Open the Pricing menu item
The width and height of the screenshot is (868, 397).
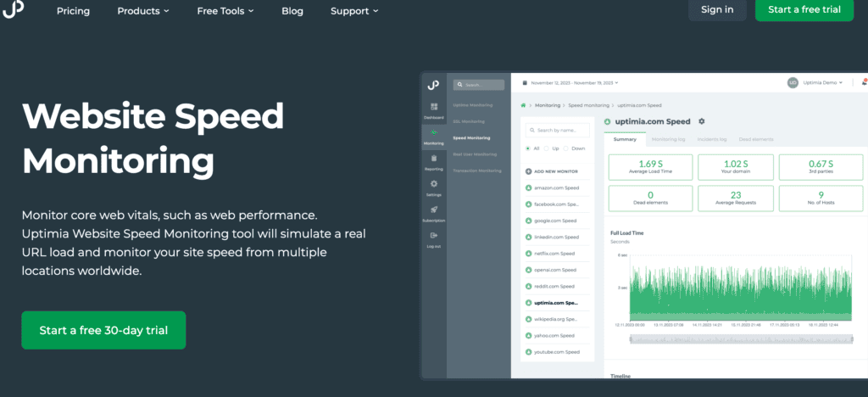pyautogui.click(x=73, y=11)
